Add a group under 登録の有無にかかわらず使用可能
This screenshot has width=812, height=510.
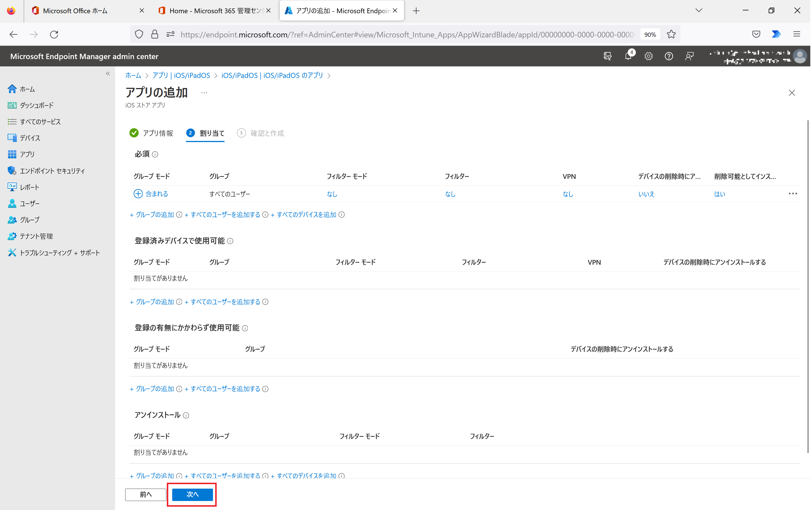point(152,389)
